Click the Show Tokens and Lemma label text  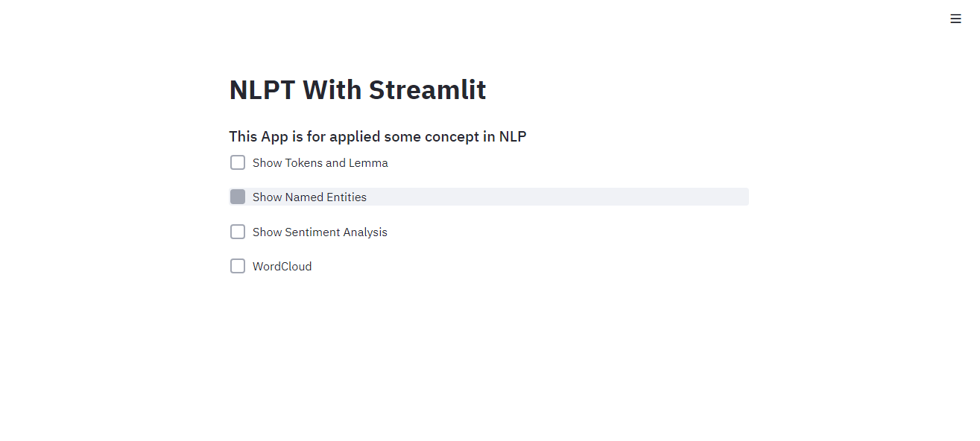click(x=320, y=162)
